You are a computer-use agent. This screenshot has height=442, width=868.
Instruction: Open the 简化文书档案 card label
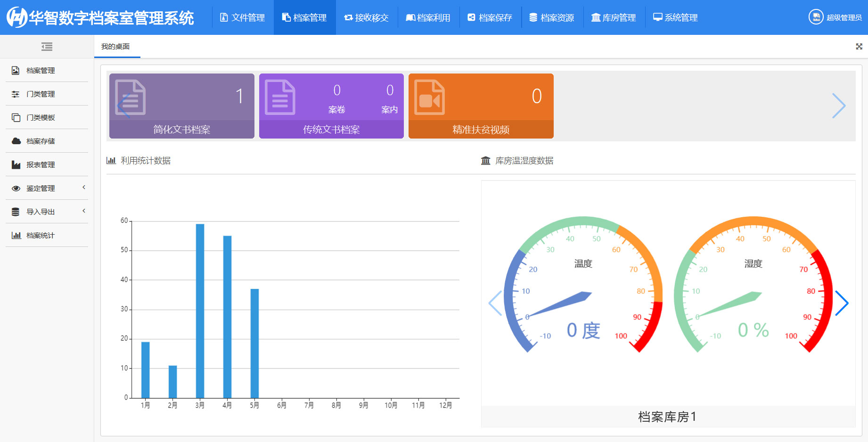pyautogui.click(x=182, y=130)
